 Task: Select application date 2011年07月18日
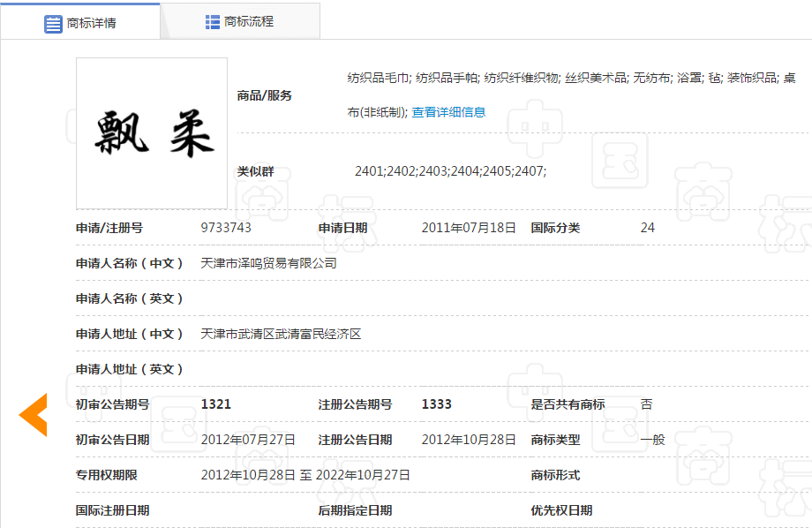(x=469, y=228)
